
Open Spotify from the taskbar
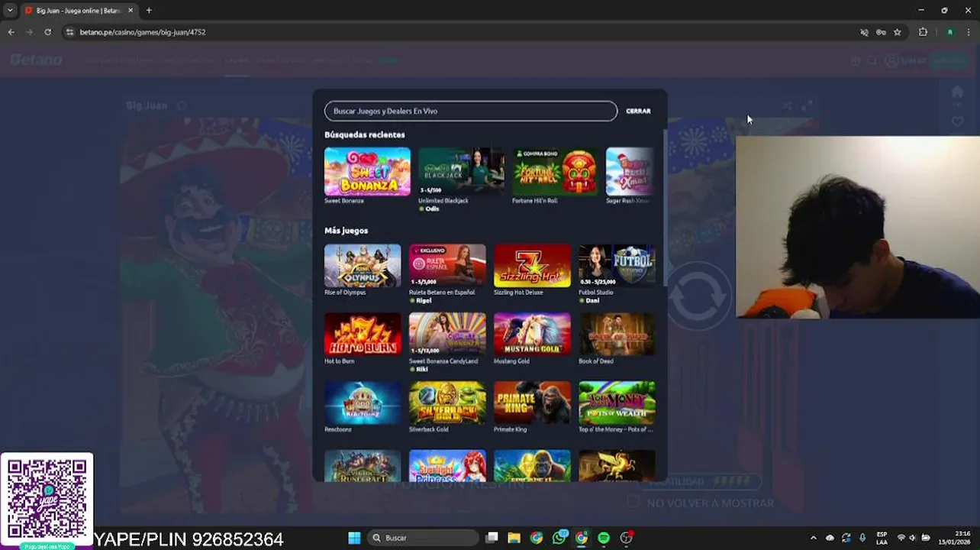tap(604, 538)
